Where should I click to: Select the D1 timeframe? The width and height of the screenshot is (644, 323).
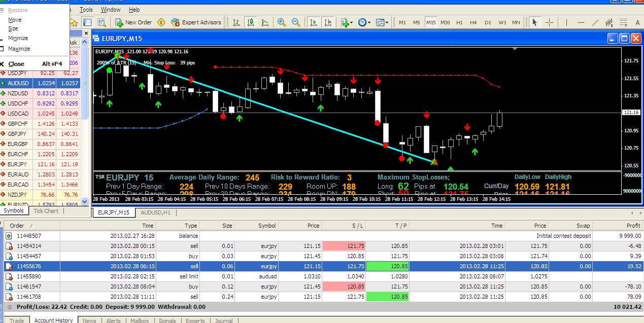pyautogui.click(x=488, y=23)
